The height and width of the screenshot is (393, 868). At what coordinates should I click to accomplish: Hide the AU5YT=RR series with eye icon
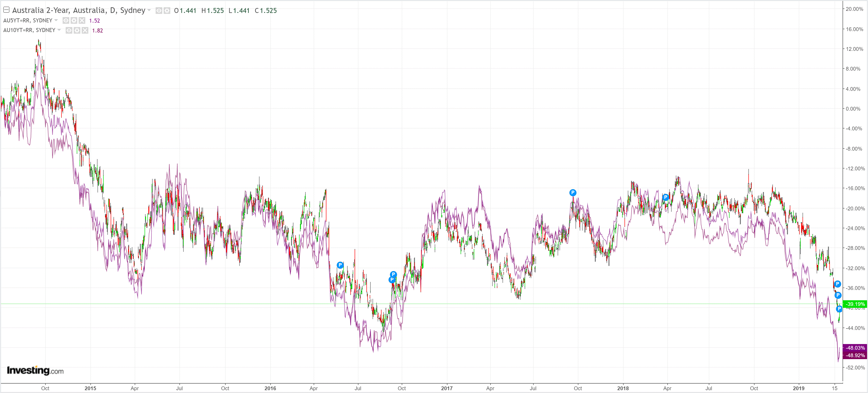coord(66,20)
